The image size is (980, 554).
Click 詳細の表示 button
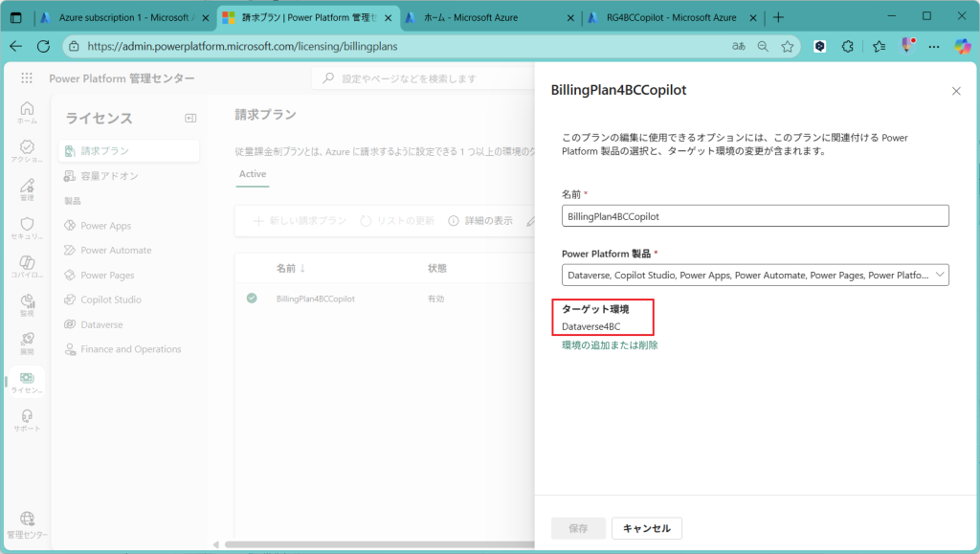[480, 220]
